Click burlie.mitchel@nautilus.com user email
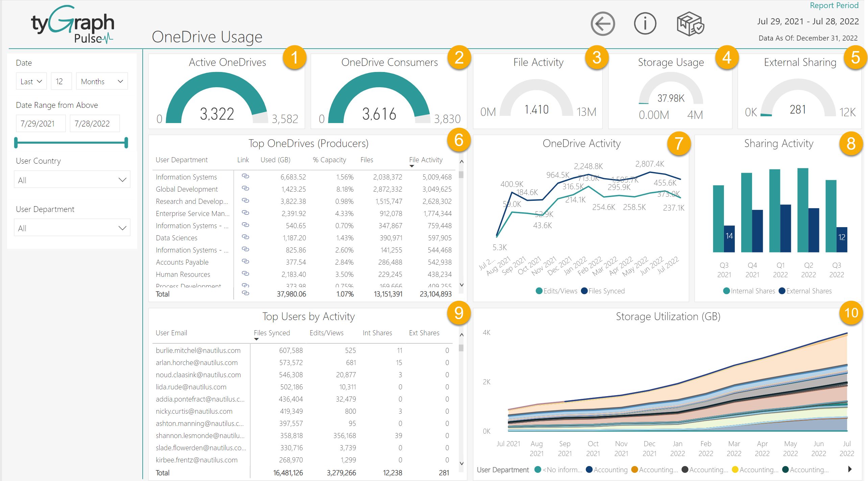Image resolution: width=868 pixels, height=481 pixels. pyautogui.click(x=198, y=351)
